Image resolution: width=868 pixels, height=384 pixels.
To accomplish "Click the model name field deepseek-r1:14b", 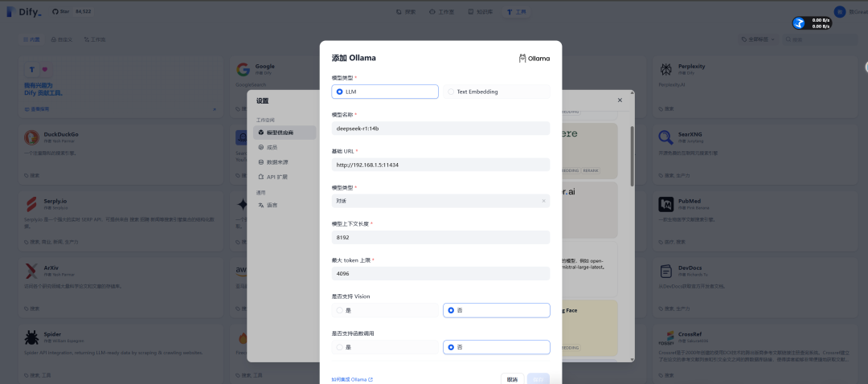I will tap(440, 129).
